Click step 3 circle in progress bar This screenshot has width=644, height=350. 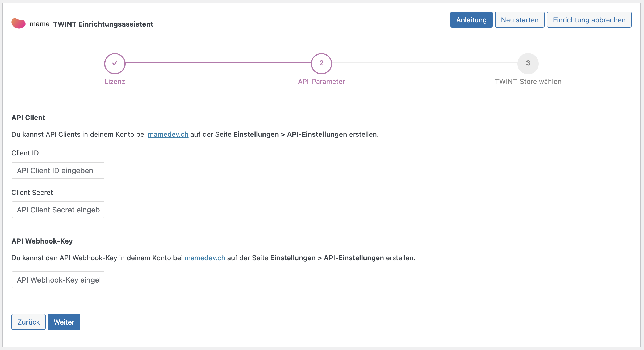(x=528, y=63)
